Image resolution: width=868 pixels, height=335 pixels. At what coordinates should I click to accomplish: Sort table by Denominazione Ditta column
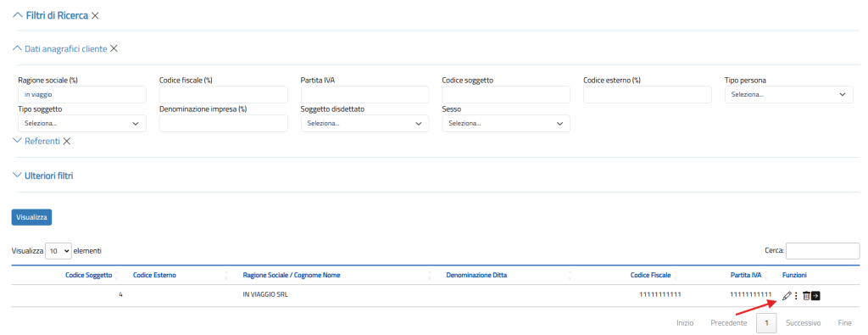coord(476,275)
